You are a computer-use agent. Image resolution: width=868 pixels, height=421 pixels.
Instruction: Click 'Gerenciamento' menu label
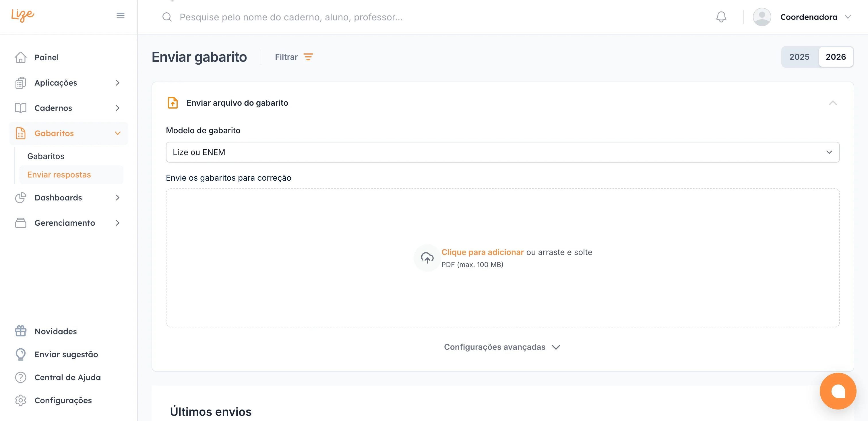tap(65, 223)
